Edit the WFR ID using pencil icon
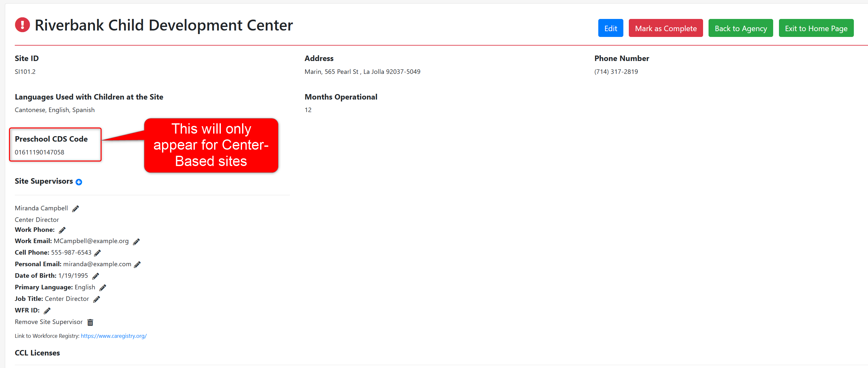 pos(47,311)
